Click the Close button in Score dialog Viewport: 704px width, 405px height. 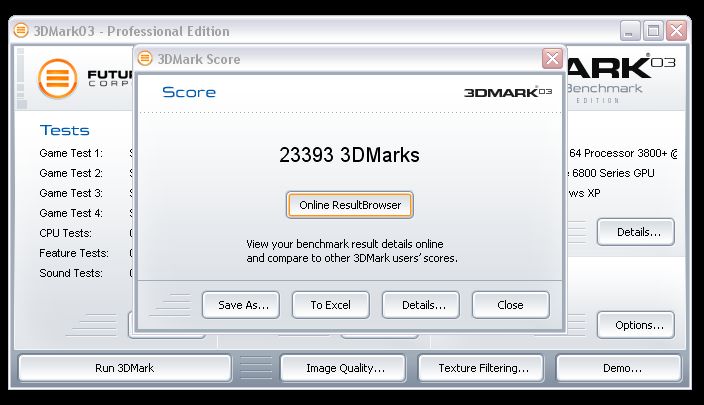[x=511, y=305]
